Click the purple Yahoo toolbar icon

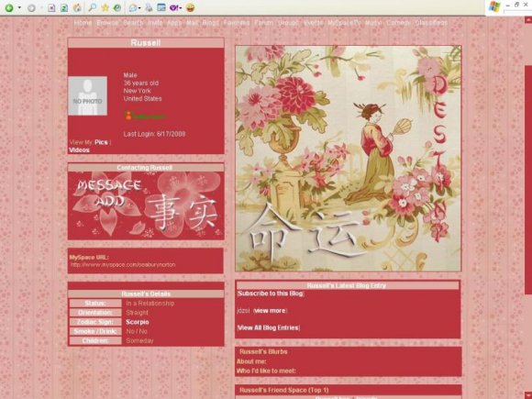pyautogui.click(x=173, y=7)
